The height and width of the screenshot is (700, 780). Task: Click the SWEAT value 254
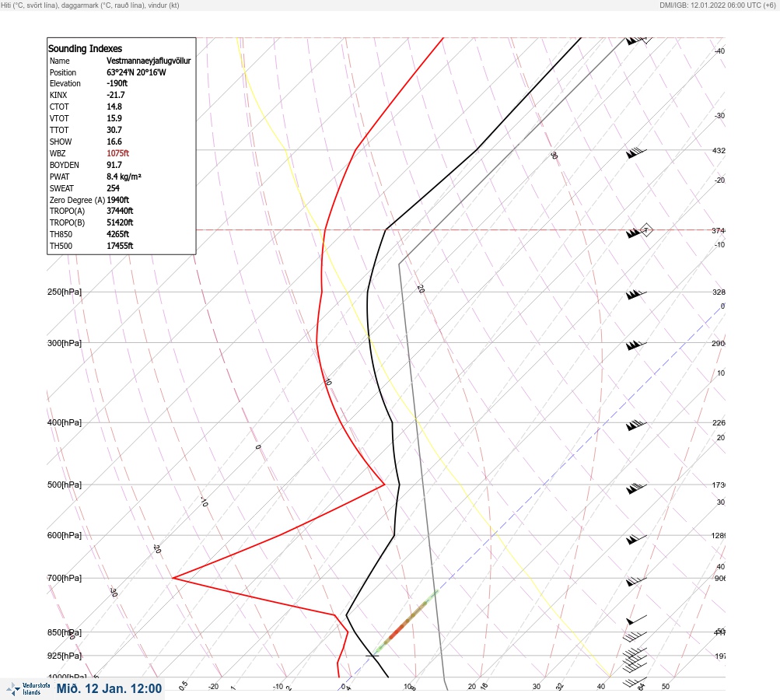tap(113, 188)
